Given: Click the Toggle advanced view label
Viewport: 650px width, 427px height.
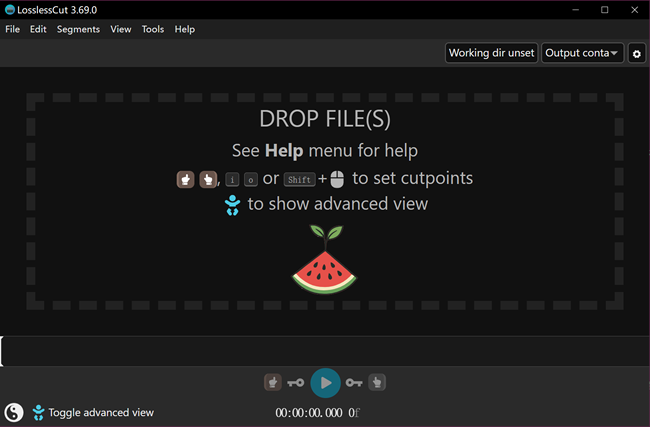Looking at the screenshot, I should (101, 412).
